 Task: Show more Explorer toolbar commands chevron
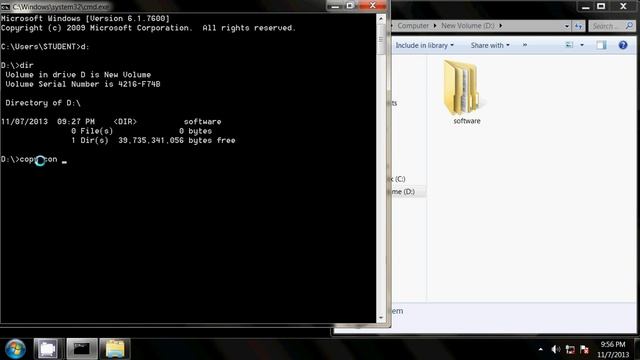[525, 45]
